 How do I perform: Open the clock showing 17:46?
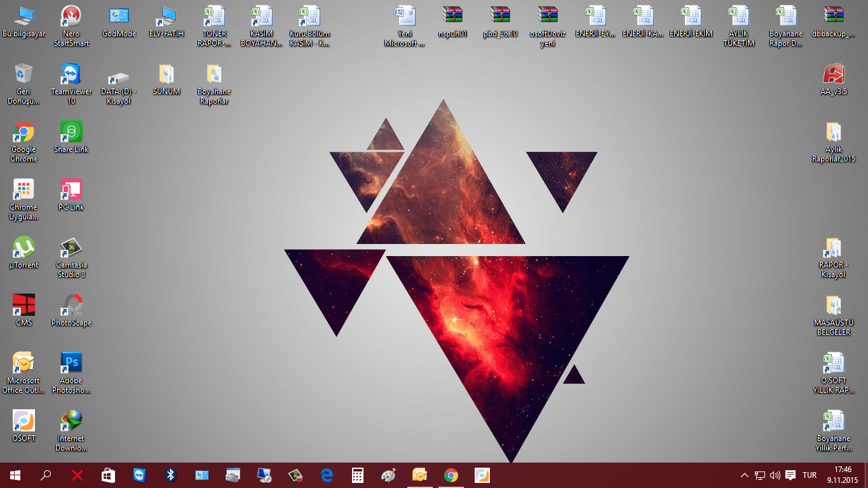pos(843,475)
